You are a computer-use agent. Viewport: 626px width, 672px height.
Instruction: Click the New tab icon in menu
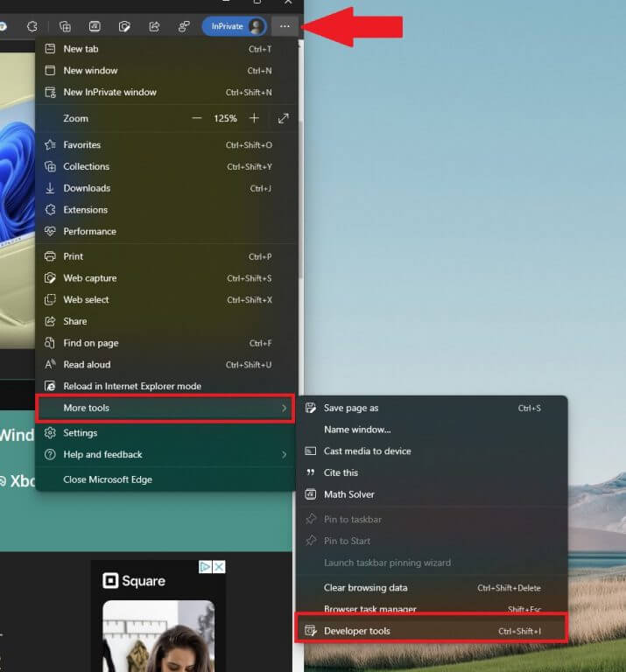(x=50, y=49)
